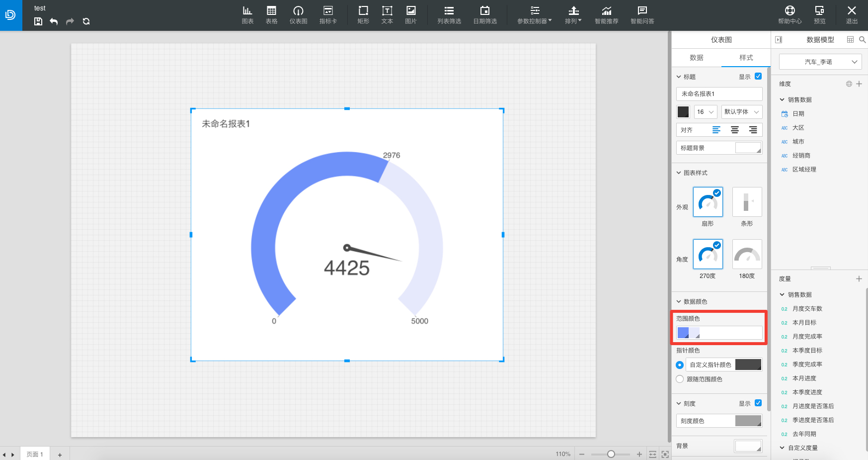Add an 指标卡 indicator card
This screenshot has width=868, height=460.
click(x=328, y=15)
